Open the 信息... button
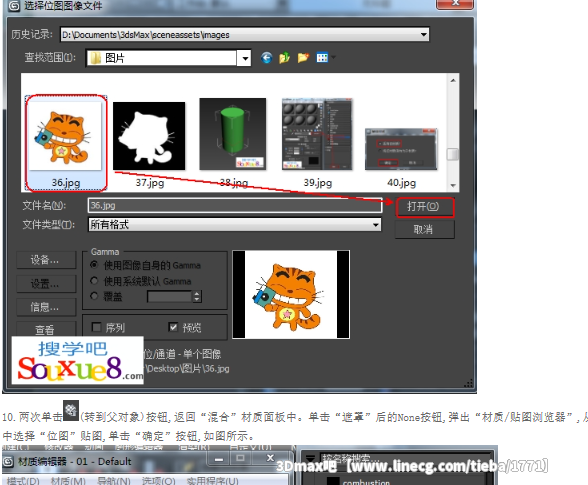The image size is (588, 485). 46,307
